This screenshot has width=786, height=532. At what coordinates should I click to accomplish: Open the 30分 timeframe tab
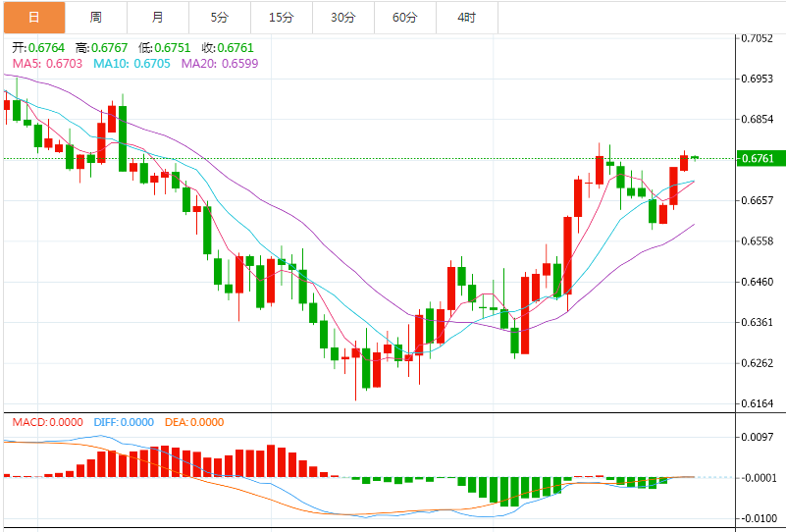point(343,18)
